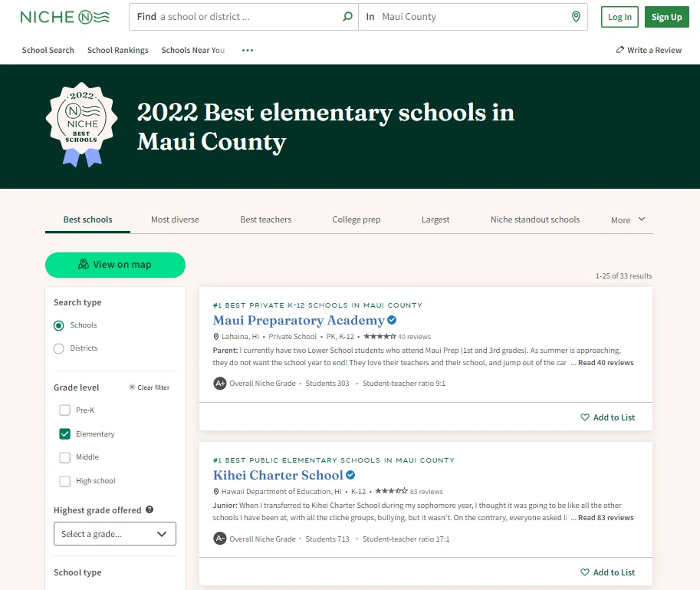Click Read 40 reviews link
The height and width of the screenshot is (590, 700).
pos(606,363)
